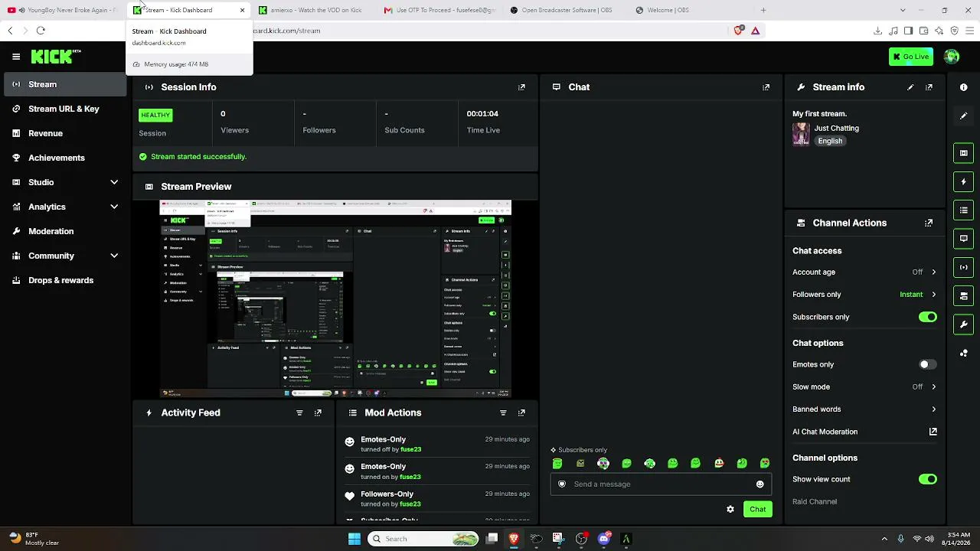
Task: Open Achievements in the sidebar
Action: coord(65,158)
